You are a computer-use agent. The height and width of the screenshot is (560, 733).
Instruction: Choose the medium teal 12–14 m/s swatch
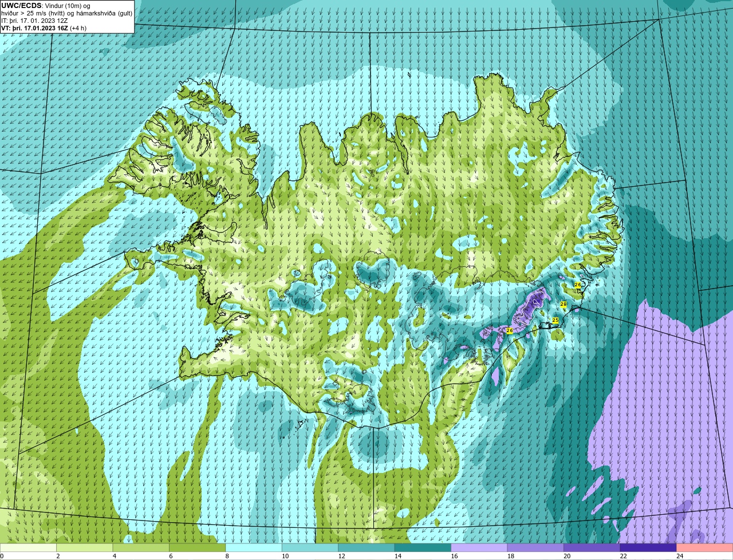pos(367,547)
